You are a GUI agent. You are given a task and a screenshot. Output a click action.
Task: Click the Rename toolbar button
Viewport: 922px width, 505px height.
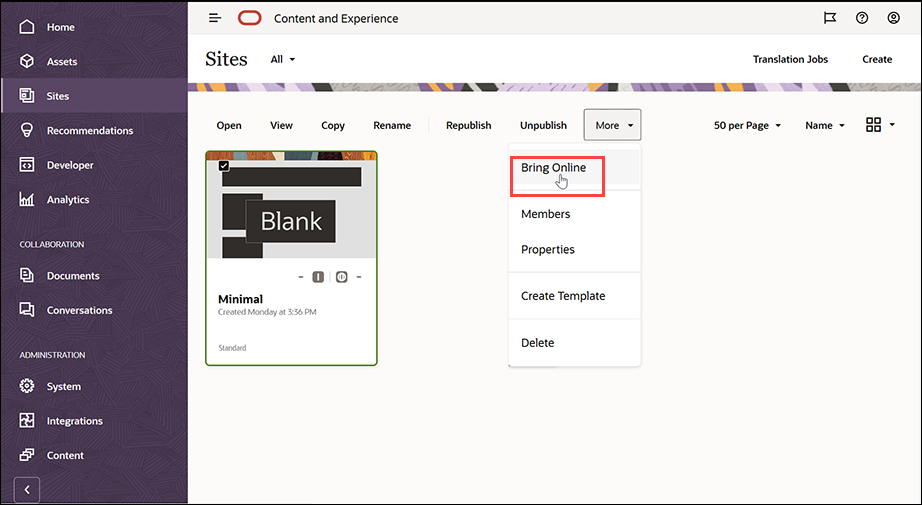point(392,125)
